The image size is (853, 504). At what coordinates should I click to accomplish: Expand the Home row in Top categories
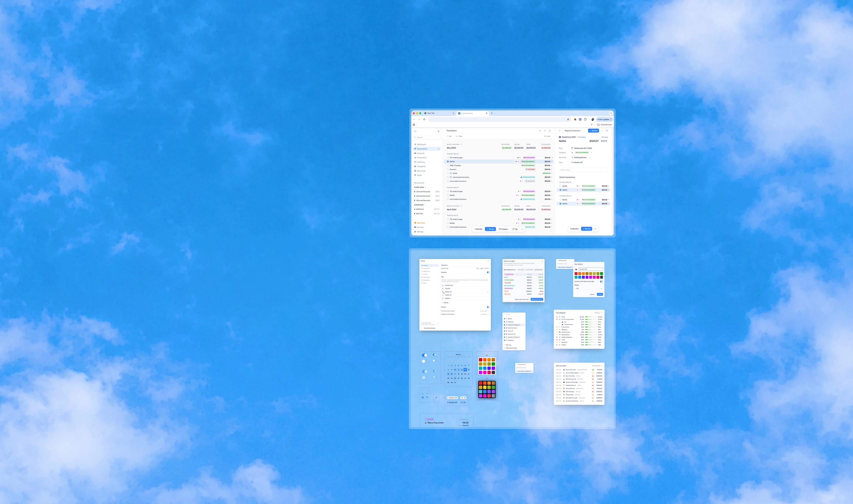click(x=557, y=317)
